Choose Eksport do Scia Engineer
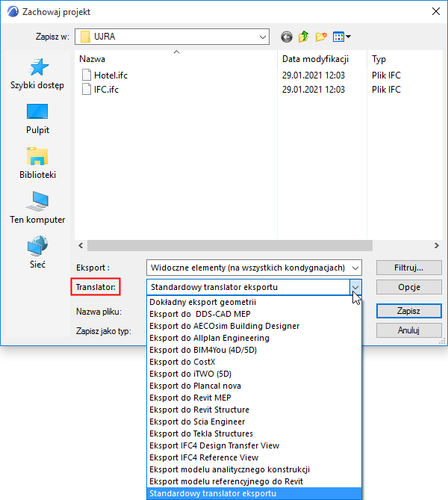Image resolution: width=448 pixels, height=500 pixels. 254,422
